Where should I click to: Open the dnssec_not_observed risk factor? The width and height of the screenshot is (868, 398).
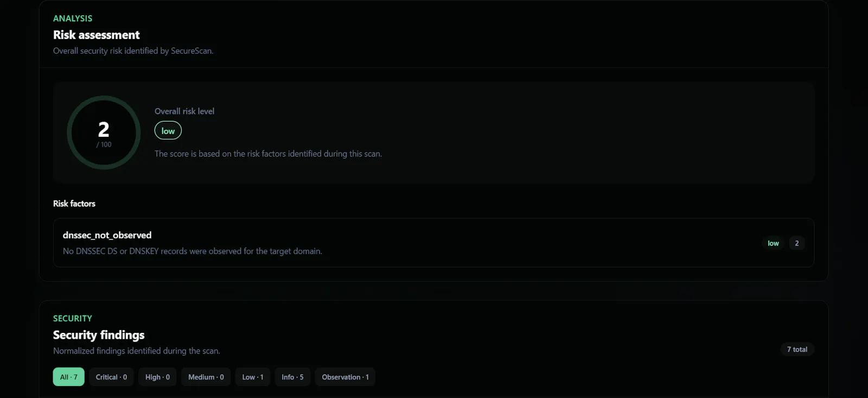[433, 243]
